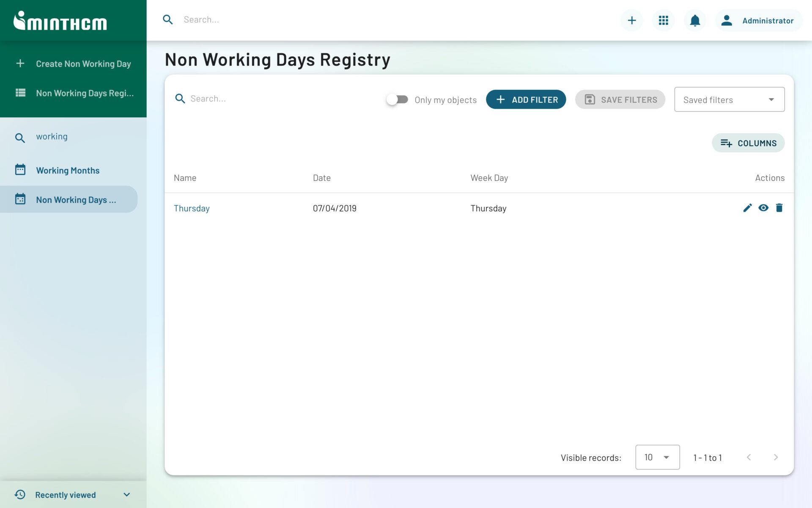Toggle the Recently viewed history icon
812x508 pixels.
[x=20, y=494]
